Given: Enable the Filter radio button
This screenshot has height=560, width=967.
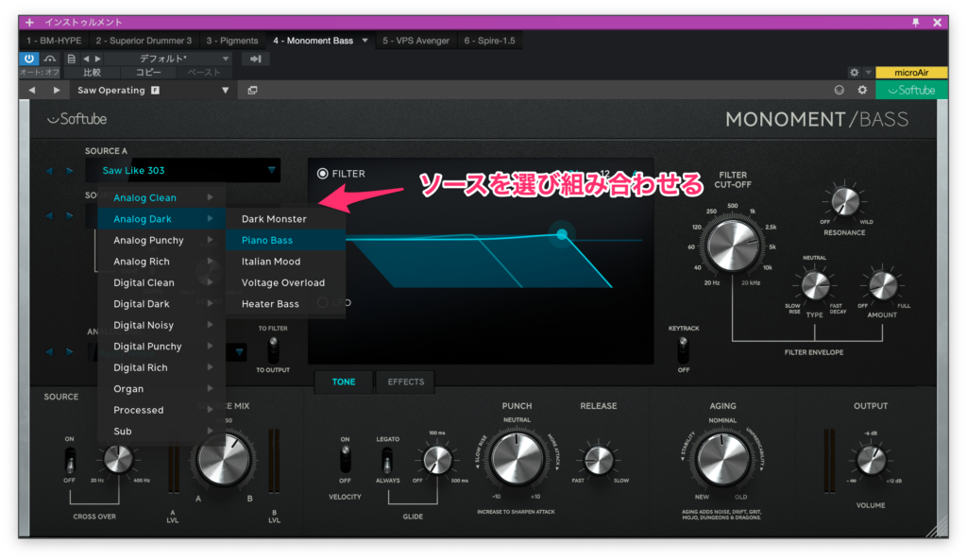Looking at the screenshot, I should pos(323,174).
